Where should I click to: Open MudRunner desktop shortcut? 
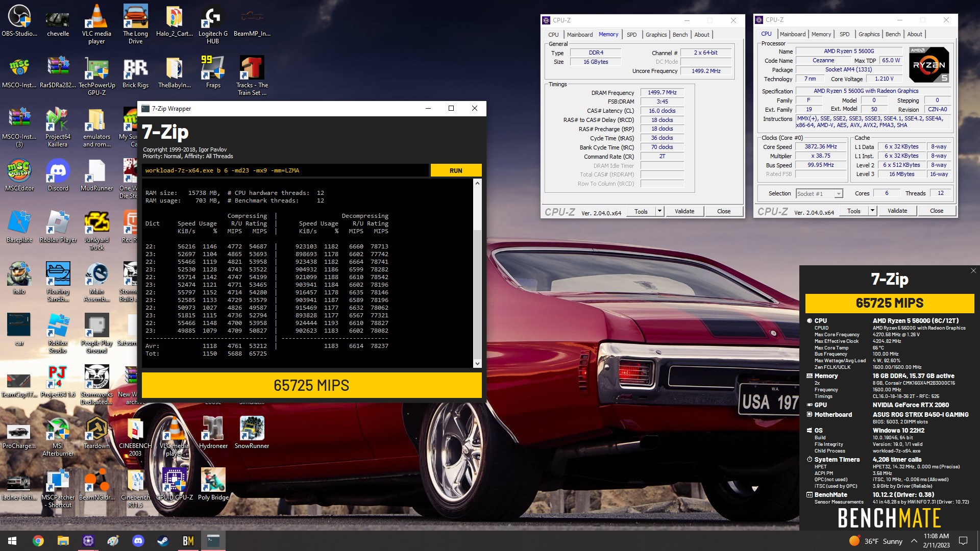[96, 175]
